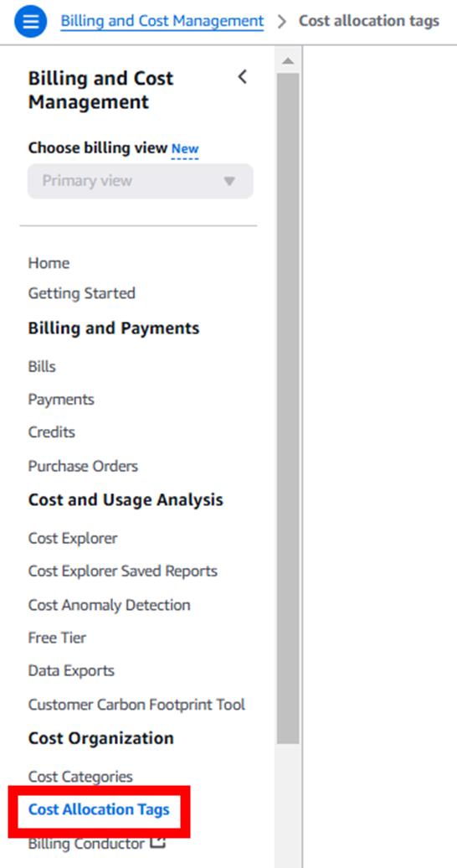Image resolution: width=457 pixels, height=868 pixels.
Task: Open Cost Explorer
Action: pos(73,538)
